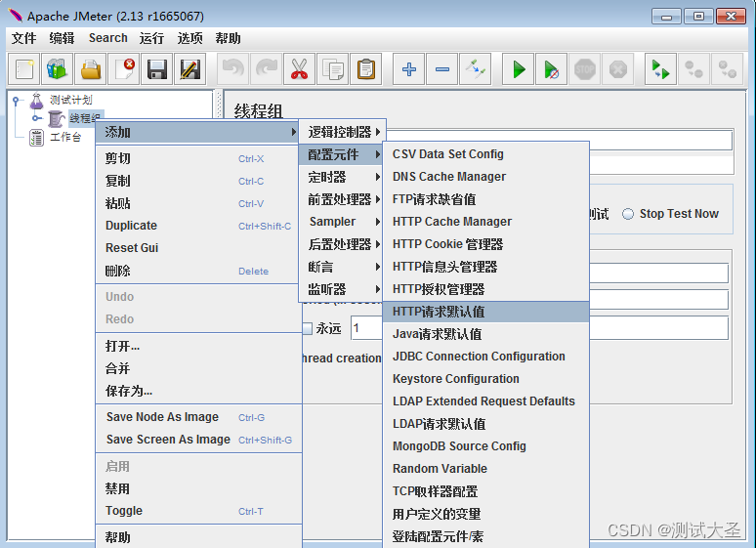Click Duplicate in context menu

click(198, 226)
